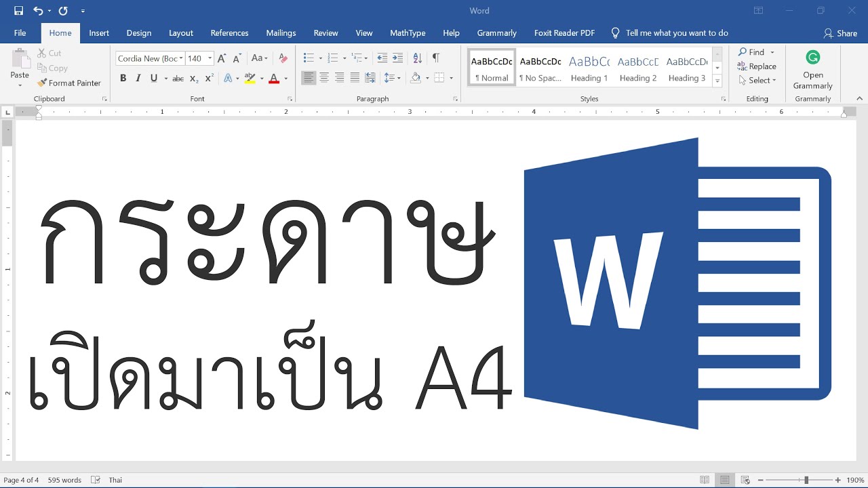Apply bullets list
The image size is (868, 488).
point(309,58)
